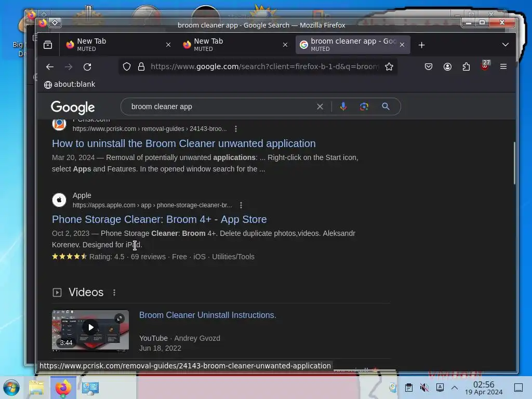Open keyboard layout indicator in tray
Image resolution: width=532 pixels, height=399 pixels.
[x=440, y=388]
